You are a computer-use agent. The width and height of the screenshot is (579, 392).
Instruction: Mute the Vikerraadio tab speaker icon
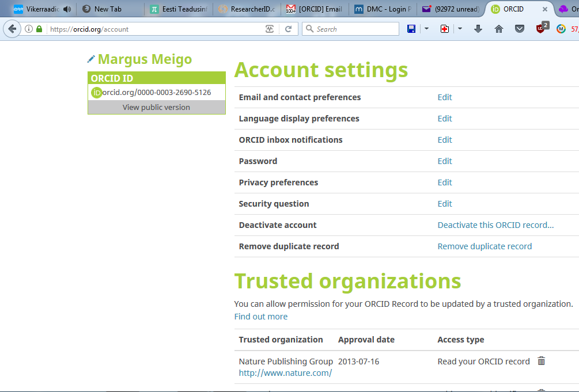(x=67, y=9)
